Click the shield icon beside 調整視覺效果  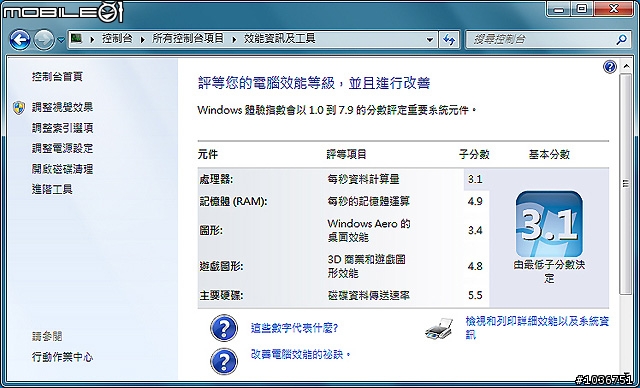click(19, 107)
